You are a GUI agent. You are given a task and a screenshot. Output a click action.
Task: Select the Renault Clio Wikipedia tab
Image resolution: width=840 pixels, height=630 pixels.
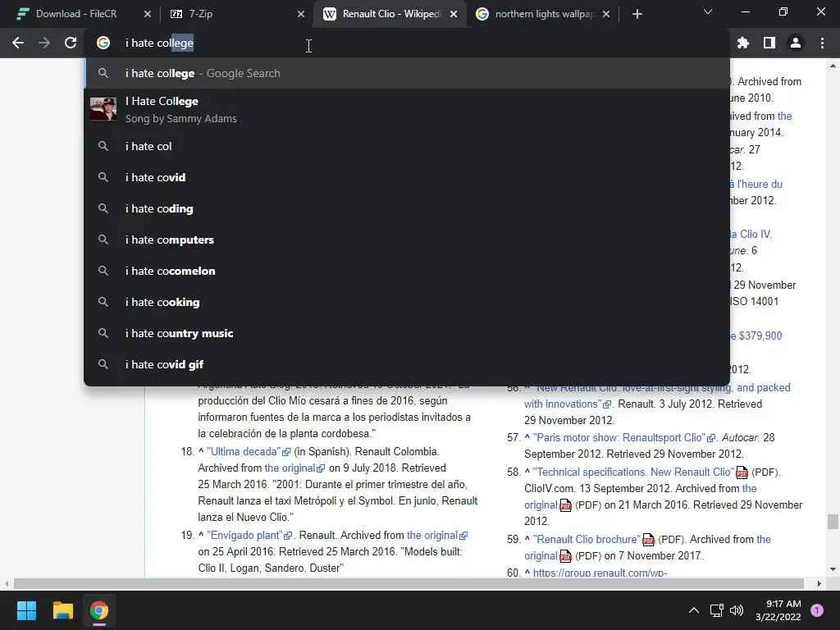click(x=390, y=14)
